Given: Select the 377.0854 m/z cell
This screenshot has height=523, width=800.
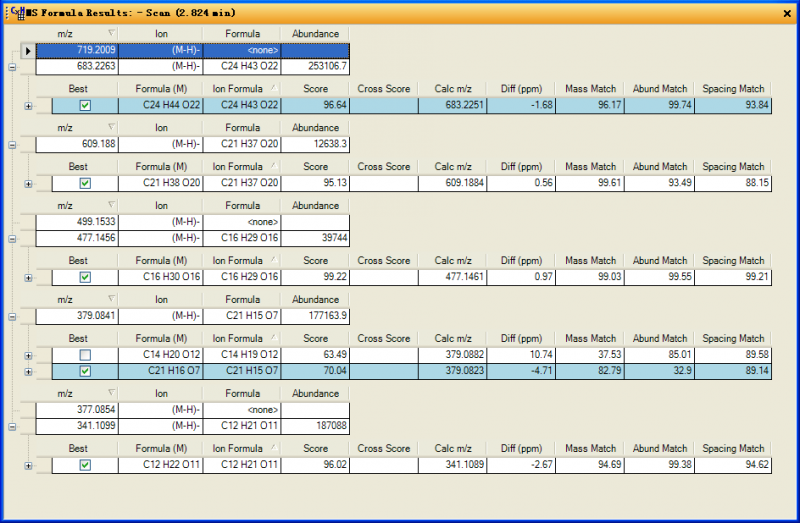Looking at the screenshot, I should pyautogui.click(x=77, y=410).
